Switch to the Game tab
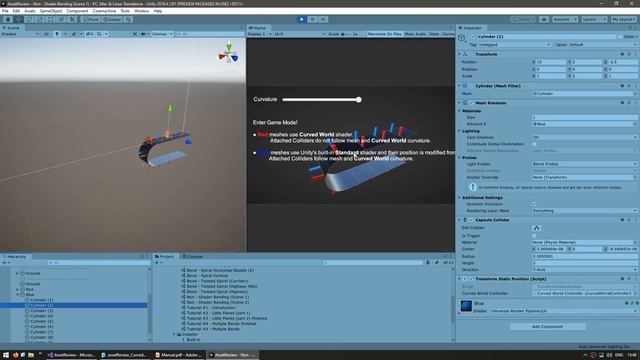The width and height of the screenshot is (640, 360). tap(258, 28)
